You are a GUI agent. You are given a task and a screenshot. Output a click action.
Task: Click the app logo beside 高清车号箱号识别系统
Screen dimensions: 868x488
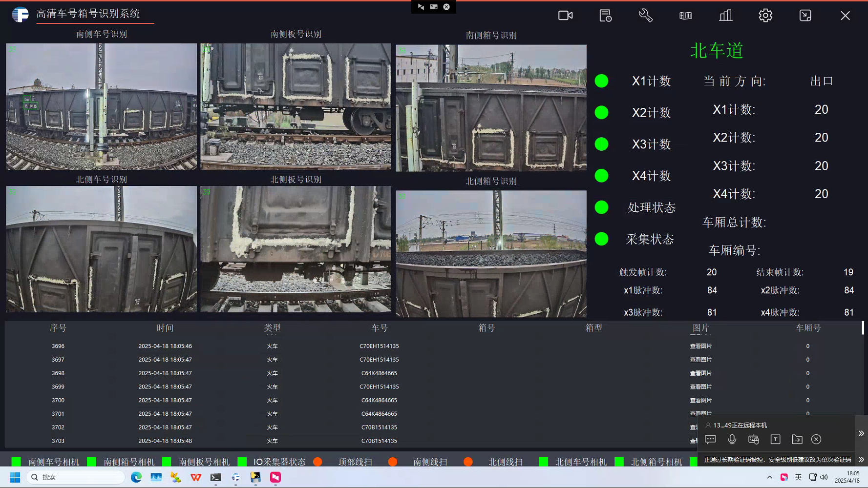pyautogui.click(x=20, y=14)
